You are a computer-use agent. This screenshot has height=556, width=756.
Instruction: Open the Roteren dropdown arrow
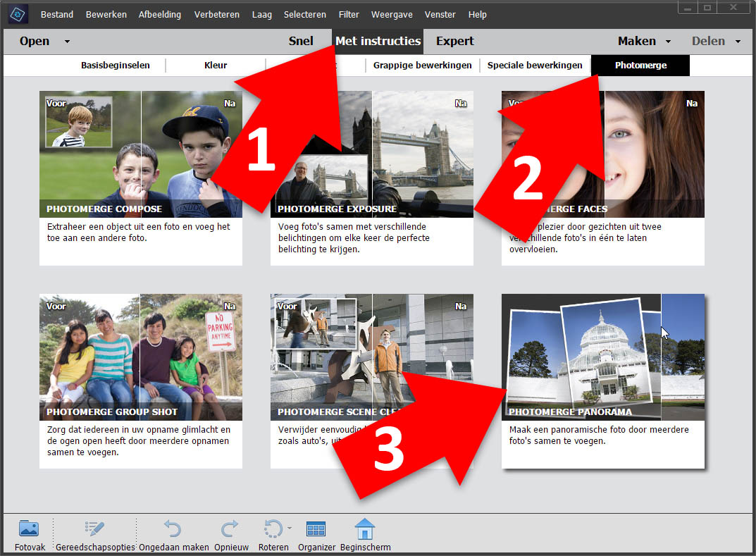point(289,526)
